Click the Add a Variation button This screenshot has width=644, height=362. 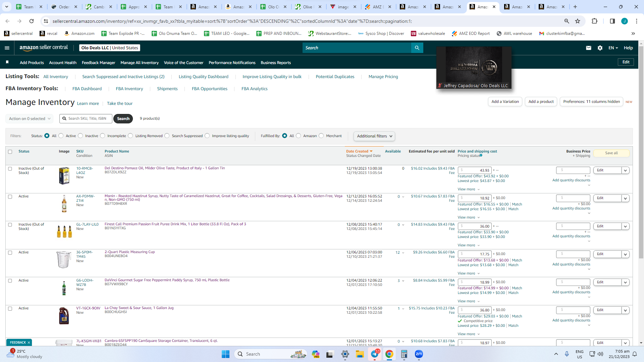tap(505, 102)
